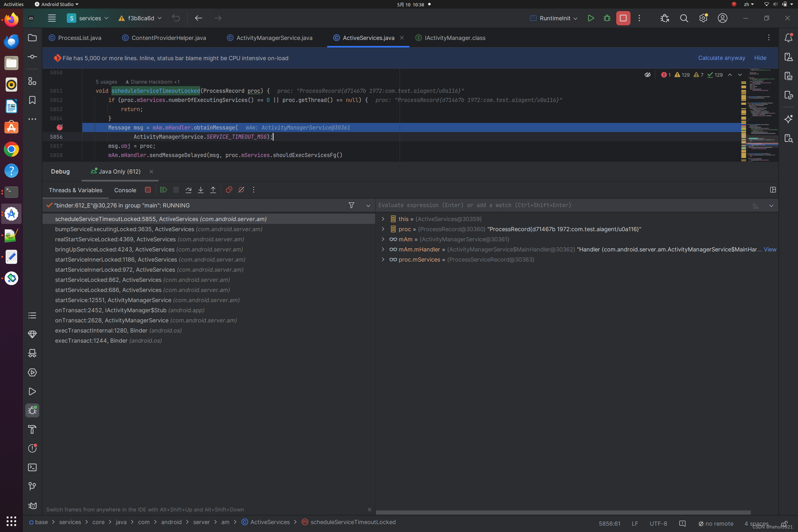This screenshot has width=798, height=532.
Task: Switch to the Console tab
Action: [125, 190]
